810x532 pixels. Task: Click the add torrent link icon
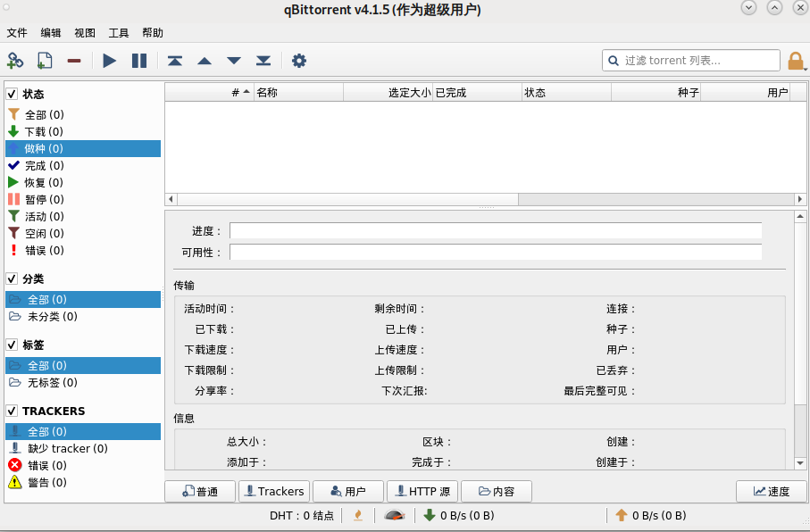(15, 61)
